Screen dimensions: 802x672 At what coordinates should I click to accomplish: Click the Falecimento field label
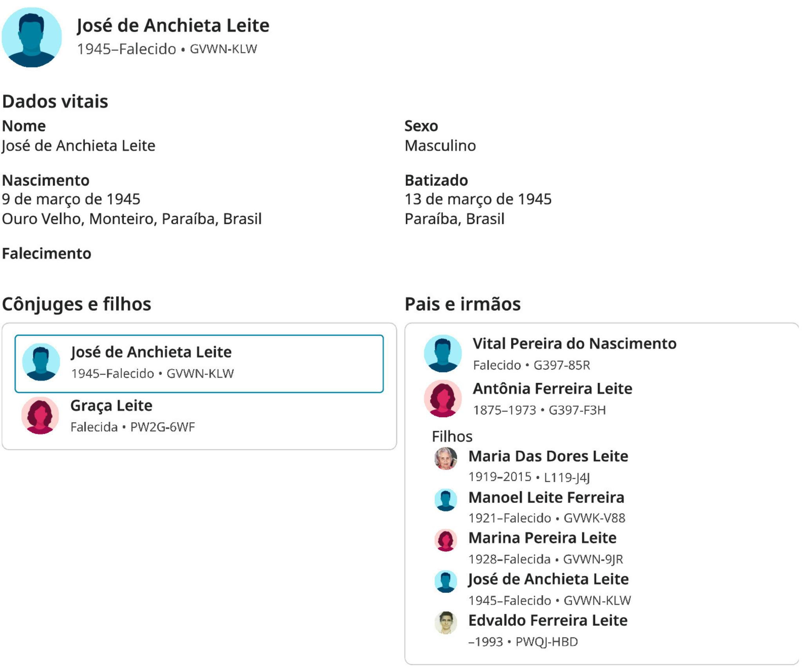pyautogui.click(x=47, y=254)
